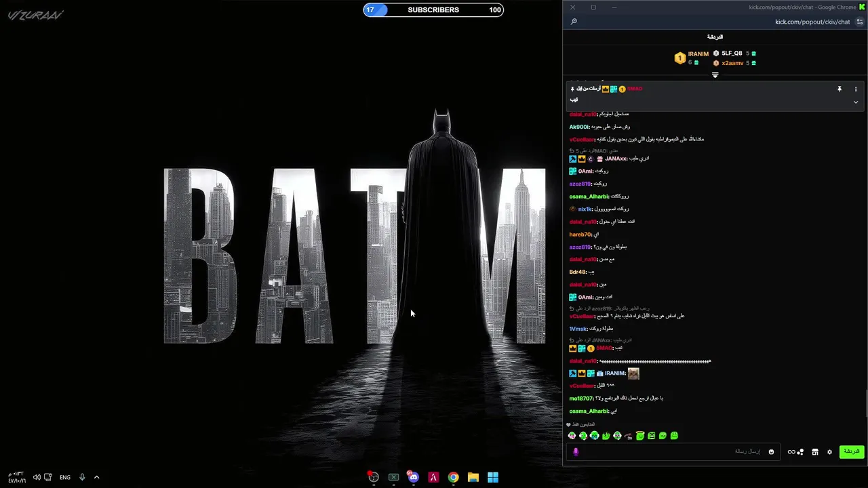Screen dimensions: 868x488
Task: Open chat settings gear icon
Action: 829,452
